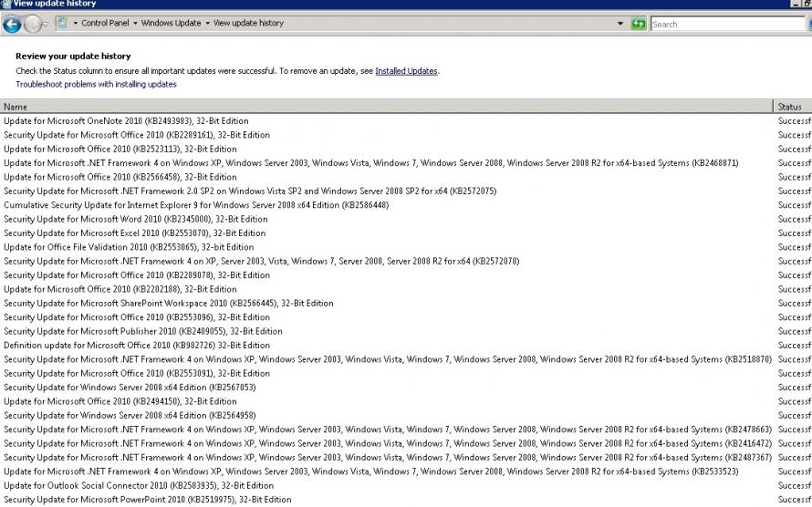Click the green Refresh icon in address bar
This screenshot has height=507, width=812.
639,24
